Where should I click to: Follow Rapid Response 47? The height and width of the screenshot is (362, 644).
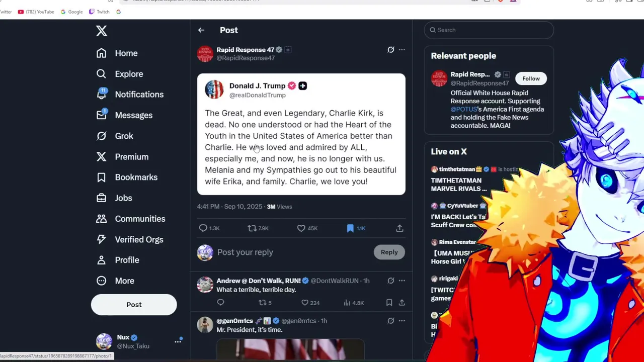tap(531, 78)
